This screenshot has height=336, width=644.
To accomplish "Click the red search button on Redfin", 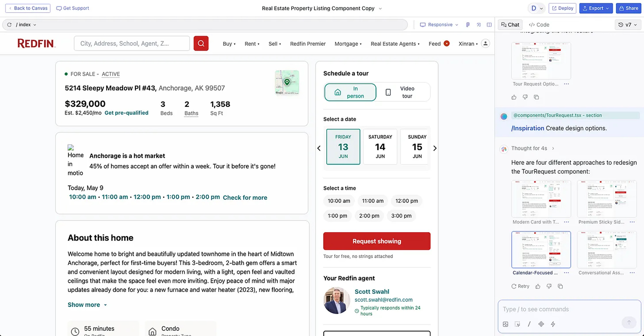I will (201, 43).
